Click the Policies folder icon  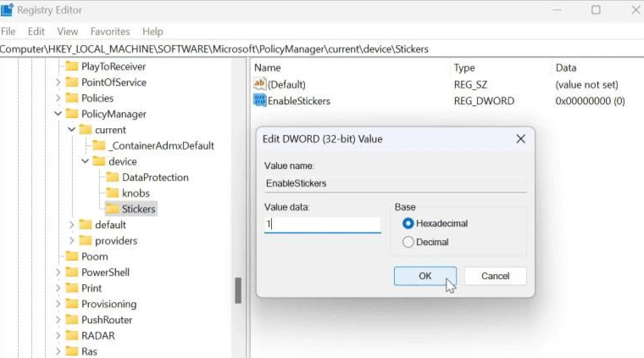point(71,98)
